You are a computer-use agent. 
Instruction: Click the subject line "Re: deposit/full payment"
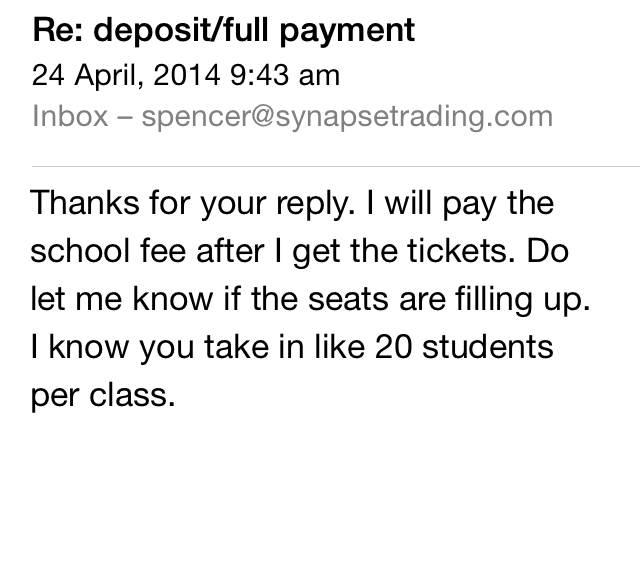[x=223, y=31]
